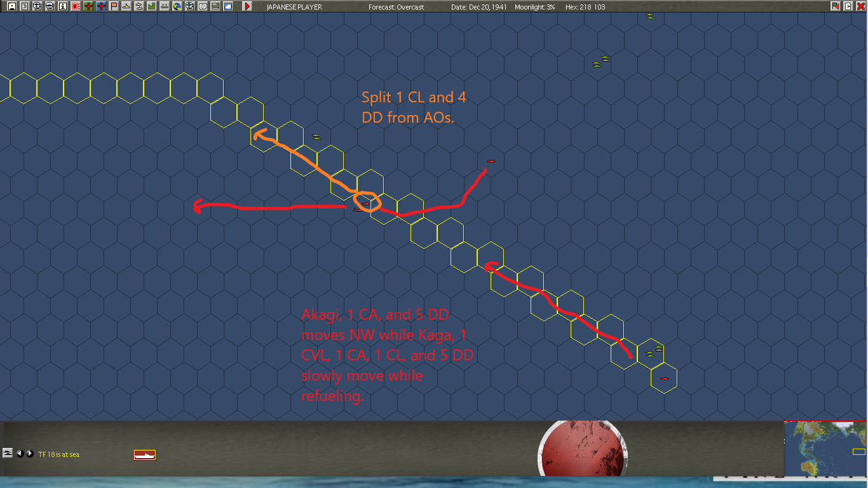Go to the previous task force arrow
Viewport: 868px width, 488px height.
pos(20,454)
